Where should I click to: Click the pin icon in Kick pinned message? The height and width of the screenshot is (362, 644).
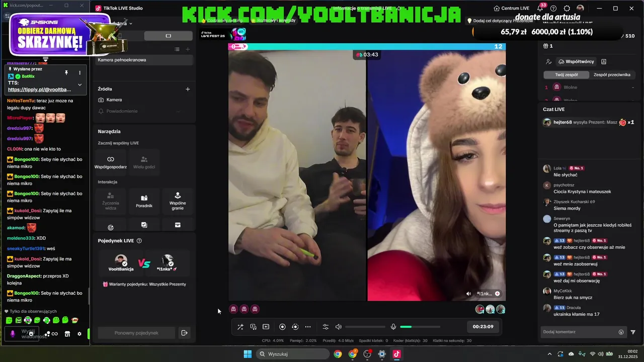(x=66, y=72)
